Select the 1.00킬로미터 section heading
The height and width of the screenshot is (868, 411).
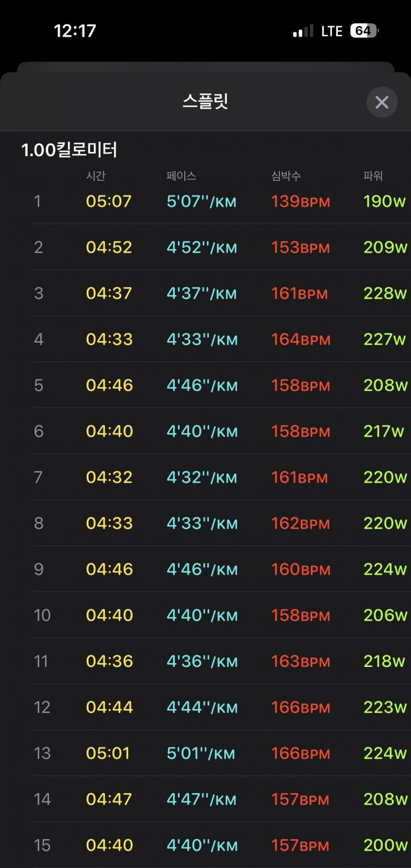coord(69,150)
